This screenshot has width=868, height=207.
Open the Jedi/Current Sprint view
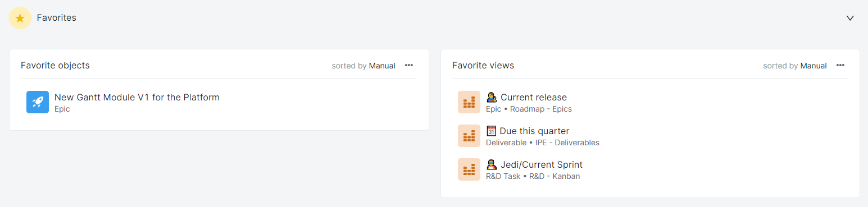(542, 164)
